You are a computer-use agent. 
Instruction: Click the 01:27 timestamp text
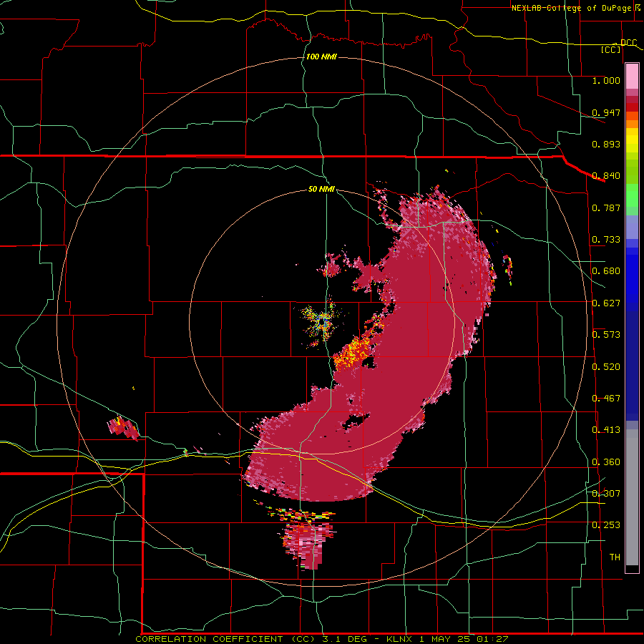click(x=492, y=639)
